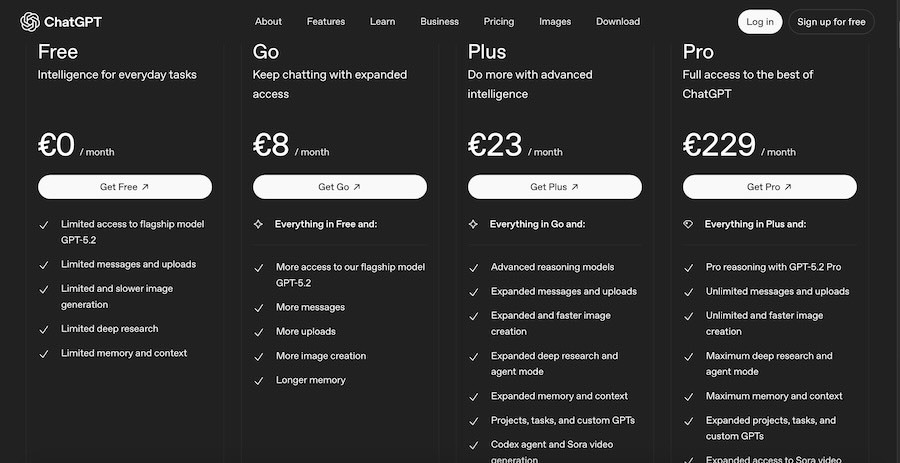Open the Images navigation link
The width and height of the screenshot is (900, 463).
[555, 21]
